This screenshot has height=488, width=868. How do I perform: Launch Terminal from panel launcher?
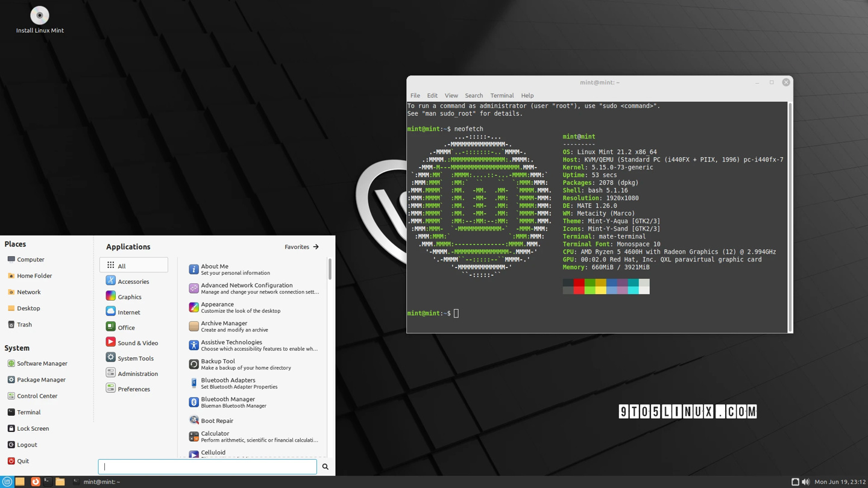pyautogui.click(x=47, y=481)
